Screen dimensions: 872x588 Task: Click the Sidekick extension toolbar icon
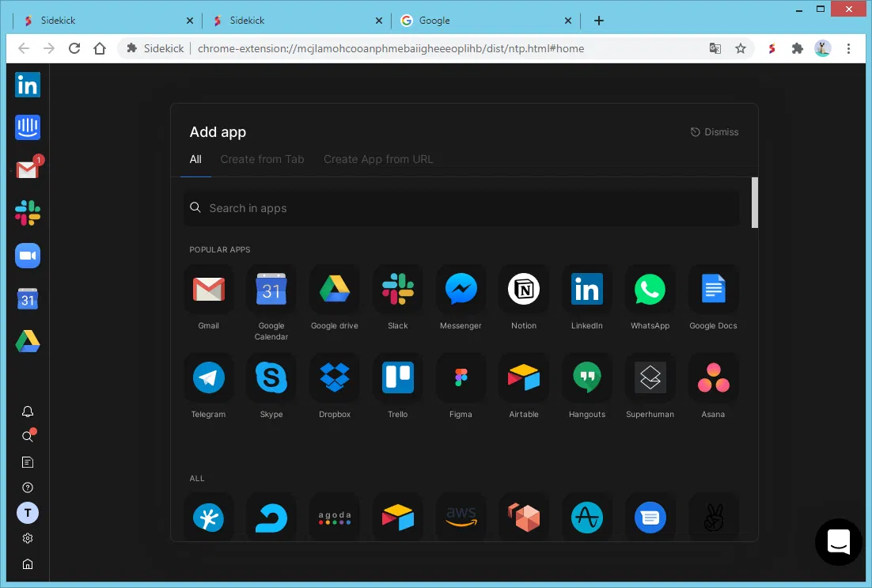[772, 48]
